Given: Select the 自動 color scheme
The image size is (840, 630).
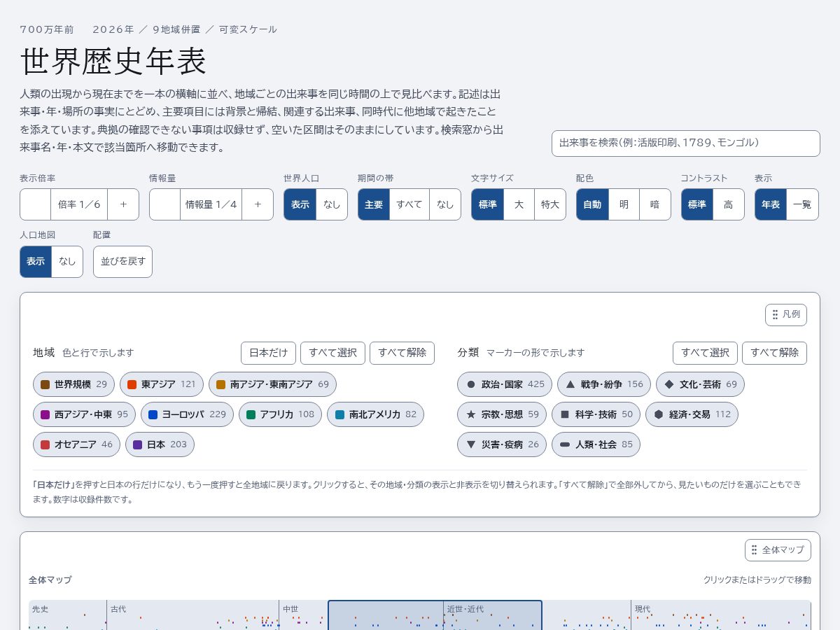Looking at the screenshot, I should point(593,204).
